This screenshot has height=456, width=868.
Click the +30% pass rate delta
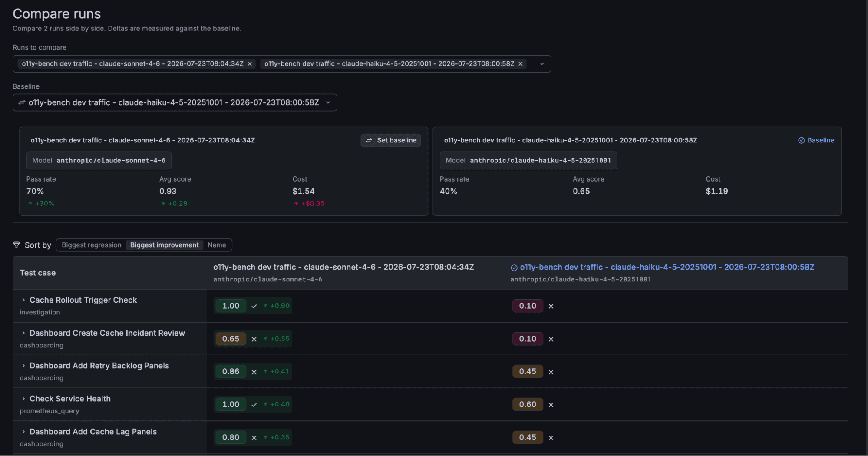tap(41, 203)
